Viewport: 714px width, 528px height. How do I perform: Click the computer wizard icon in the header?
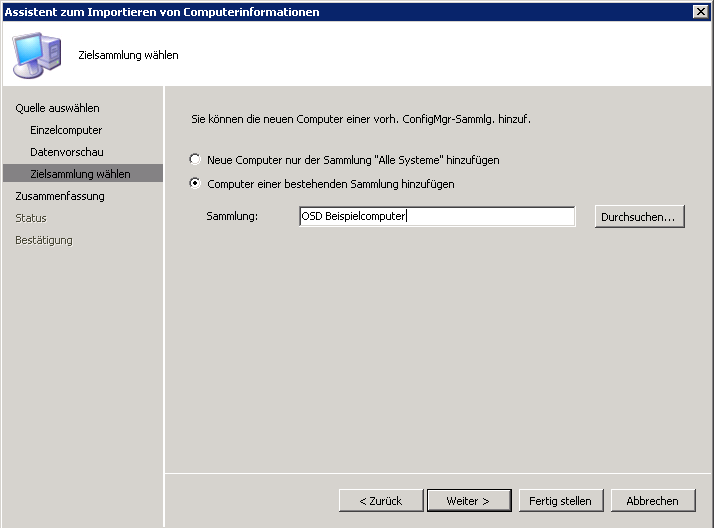36,55
